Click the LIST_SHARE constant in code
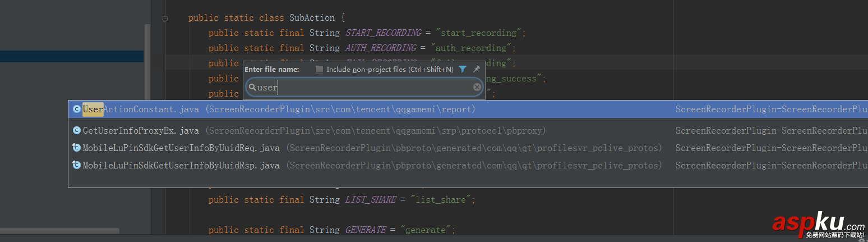 (x=371, y=200)
